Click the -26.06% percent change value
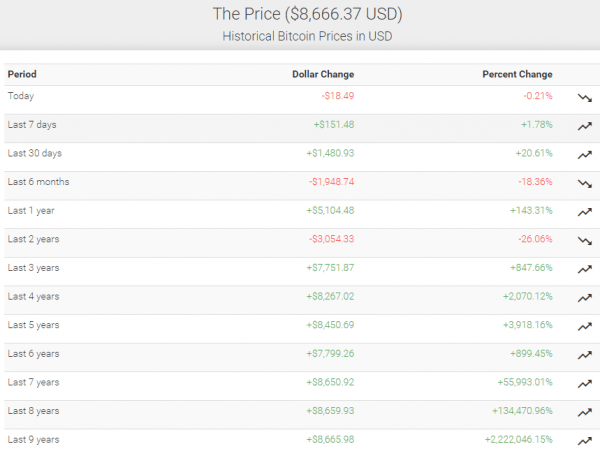The height and width of the screenshot is (458, 600). click(535, 239)
